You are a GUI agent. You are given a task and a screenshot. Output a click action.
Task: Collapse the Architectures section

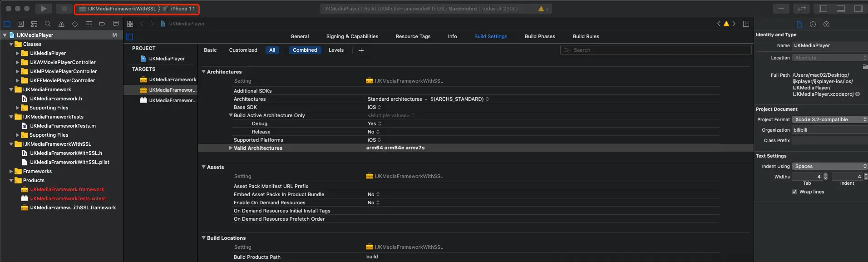[x=203, y=72]
